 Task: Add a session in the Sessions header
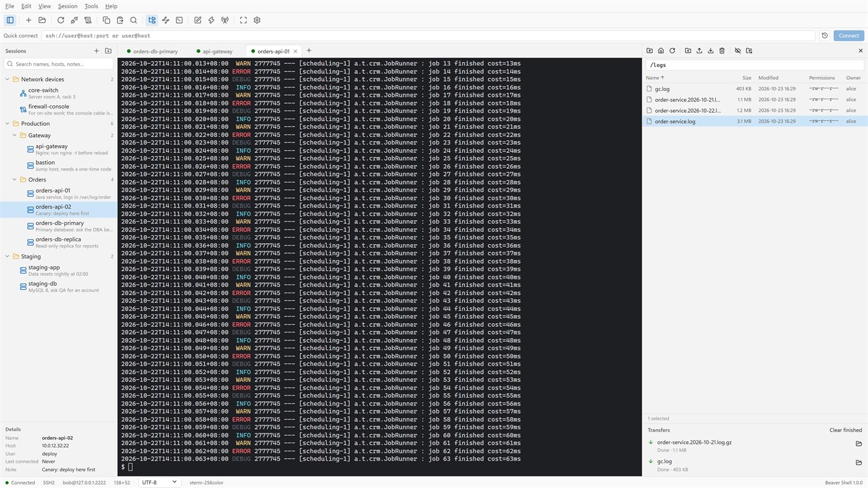[96, 51]
